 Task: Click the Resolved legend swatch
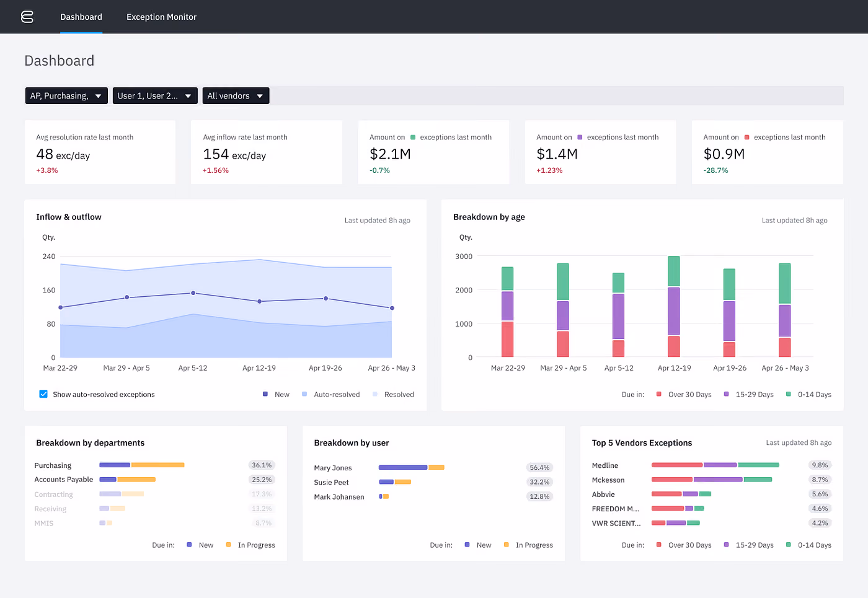coord(375,394)
